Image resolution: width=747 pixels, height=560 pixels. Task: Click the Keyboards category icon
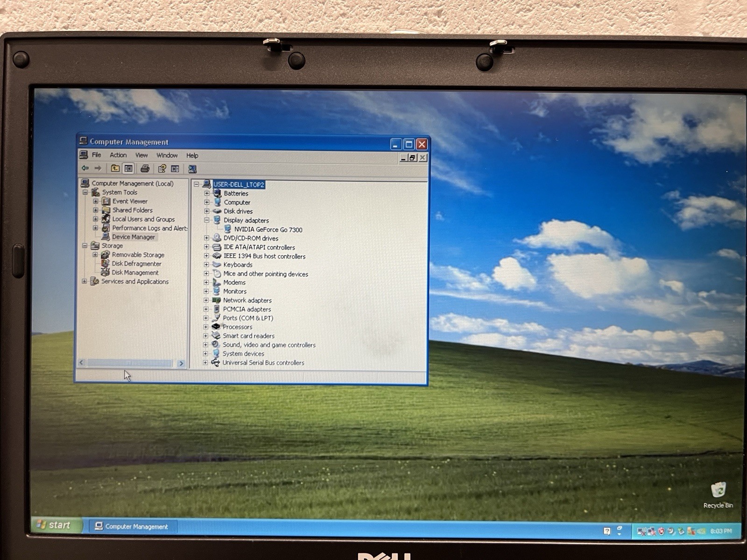pos(217,265)
